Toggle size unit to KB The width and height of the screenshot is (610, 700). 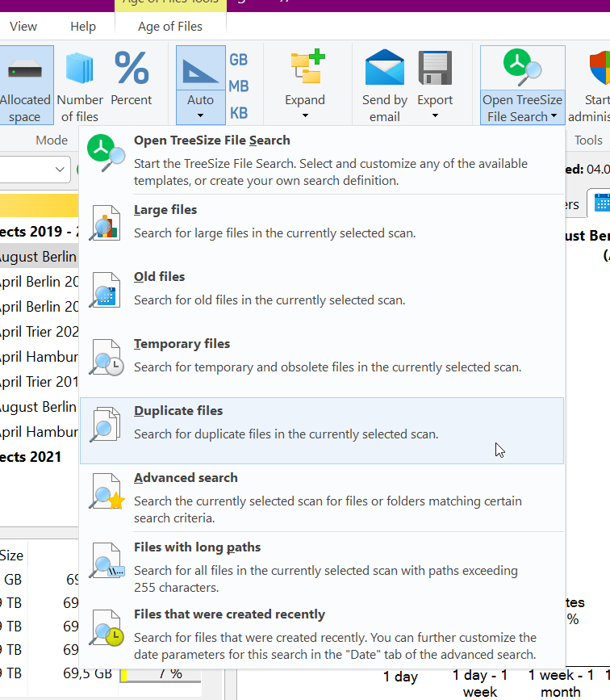[239, 113]
